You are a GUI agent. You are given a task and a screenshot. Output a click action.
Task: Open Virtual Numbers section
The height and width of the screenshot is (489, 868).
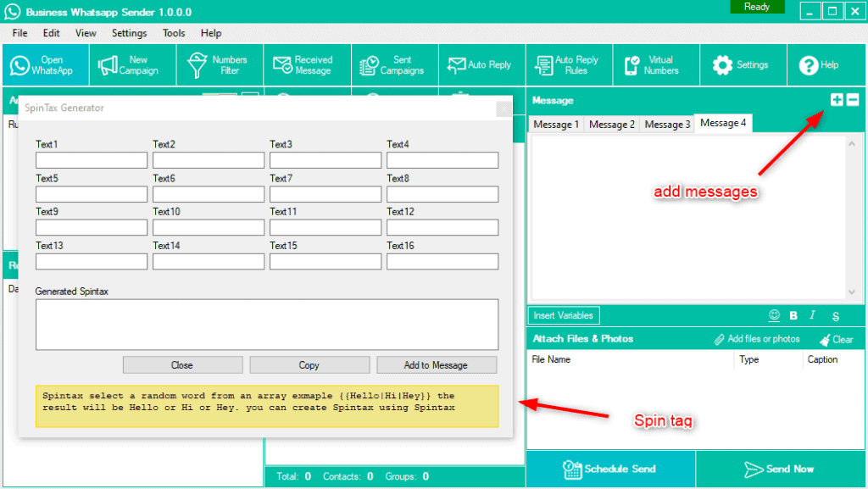click(x=657, y=65)
